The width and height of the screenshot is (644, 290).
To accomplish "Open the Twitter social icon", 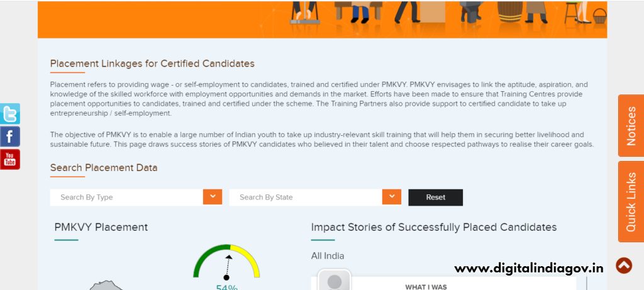I will [10, 114].
